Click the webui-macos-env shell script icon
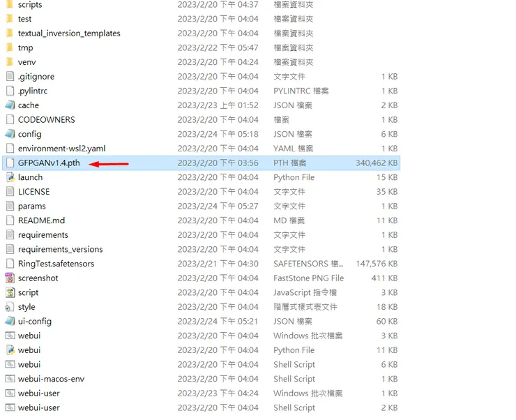 coord(10,379)
